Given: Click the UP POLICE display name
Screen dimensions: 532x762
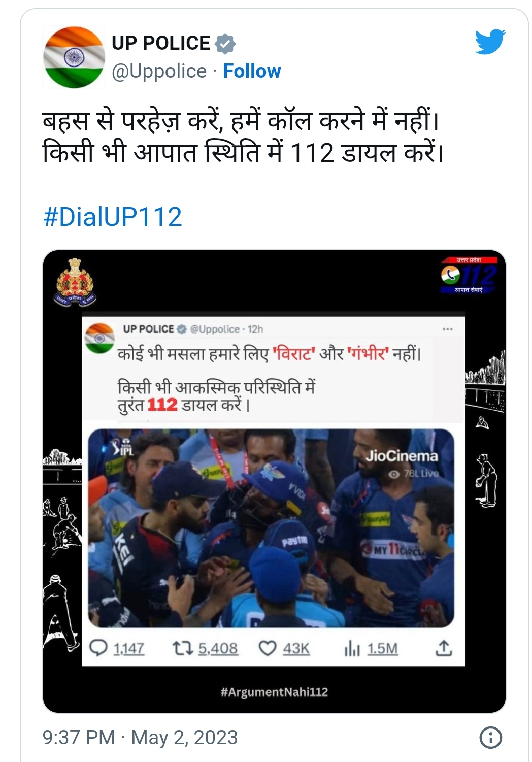Looking at the screenshot, I should pyautogui.click(x=160, y=43).
